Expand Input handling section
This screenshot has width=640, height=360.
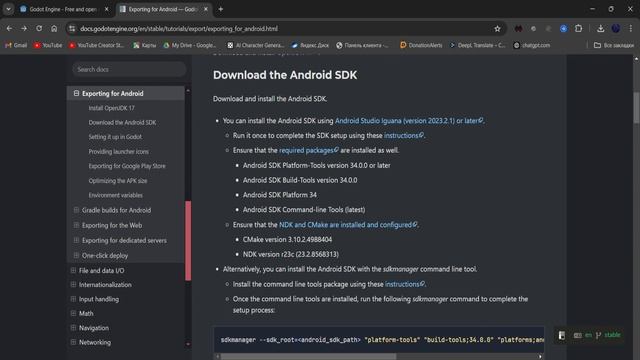73,299
